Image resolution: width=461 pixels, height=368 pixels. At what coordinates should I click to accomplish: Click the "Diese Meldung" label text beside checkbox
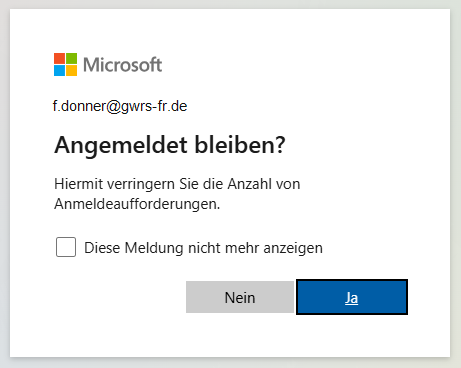tap(134, 248)
